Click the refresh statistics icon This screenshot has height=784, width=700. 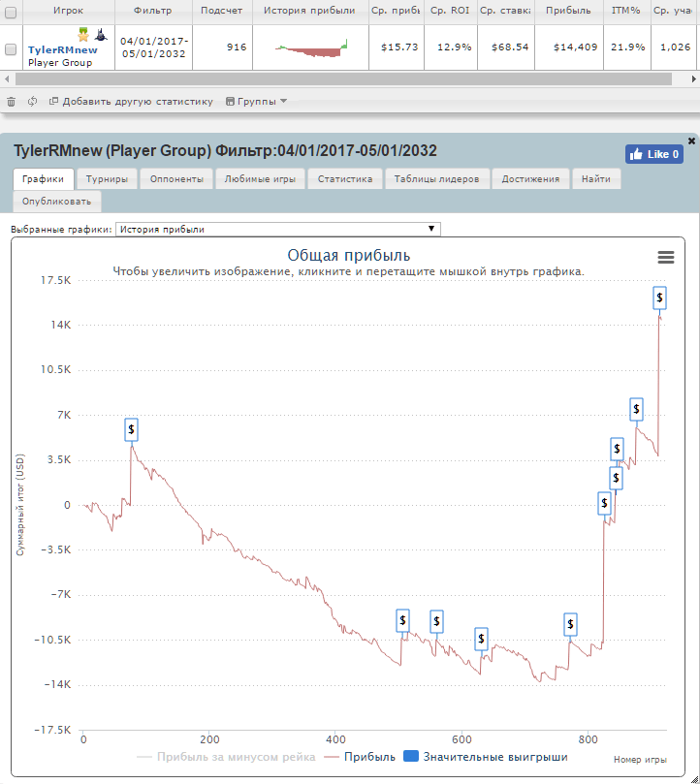[32, 101]
